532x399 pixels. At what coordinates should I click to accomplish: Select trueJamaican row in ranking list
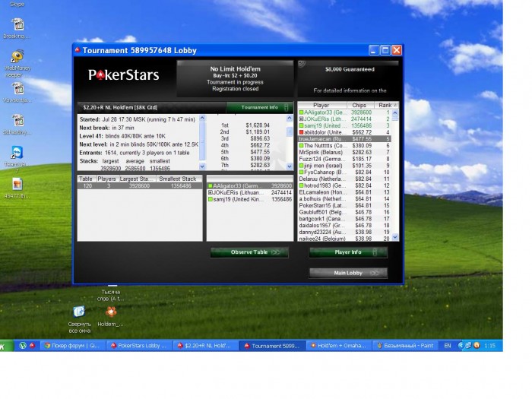tap(344, 139)
